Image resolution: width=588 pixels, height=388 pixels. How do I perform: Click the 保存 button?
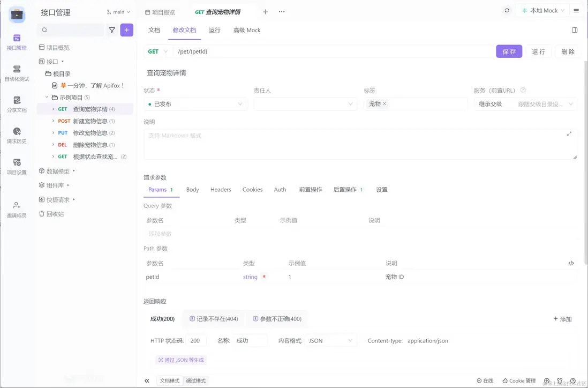click(509, 51)
